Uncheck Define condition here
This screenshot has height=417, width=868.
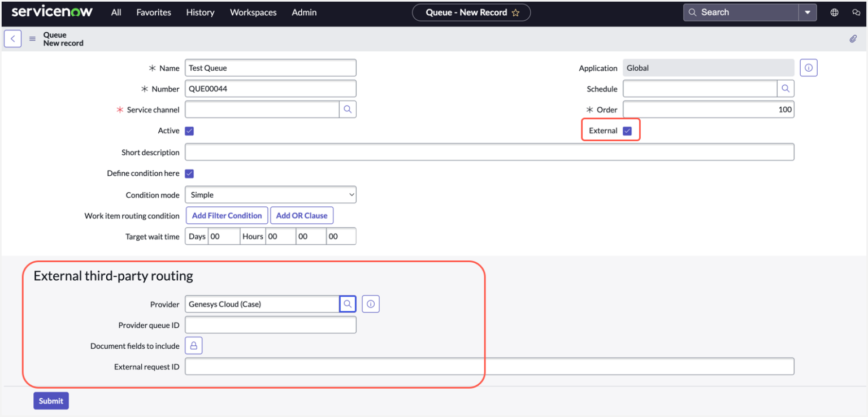[189, 173]
